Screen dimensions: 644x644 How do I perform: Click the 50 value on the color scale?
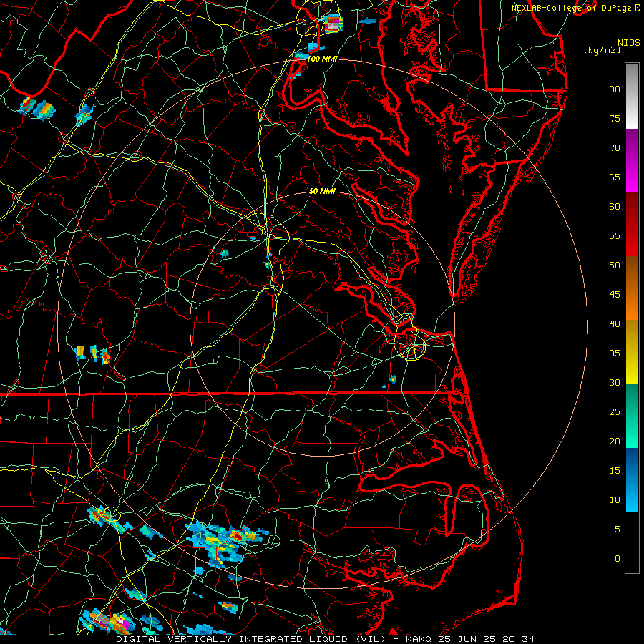[x=615, y=265]
